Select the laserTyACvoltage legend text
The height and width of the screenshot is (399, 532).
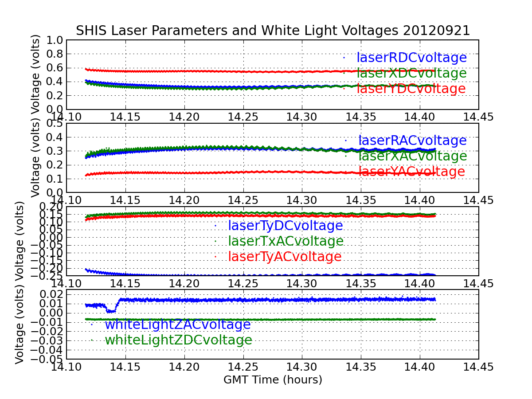pyautogui.click(x=285, y=257)
